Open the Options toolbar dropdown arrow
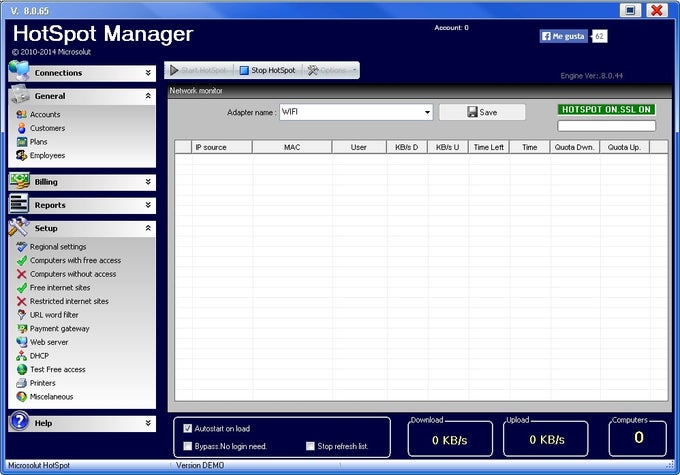The height and width of the screenshot is (475, 680). point(354,70)
